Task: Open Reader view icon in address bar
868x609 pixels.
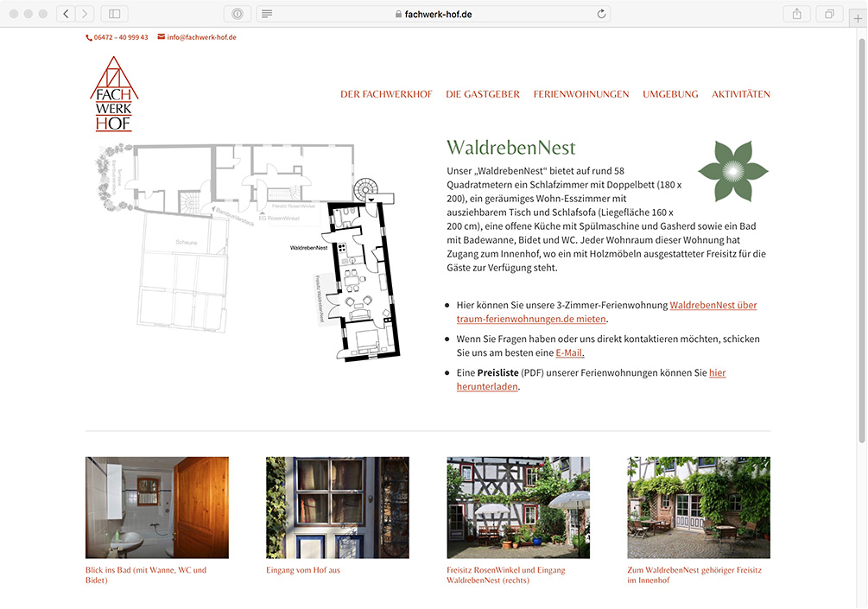Action: point(267,14)
